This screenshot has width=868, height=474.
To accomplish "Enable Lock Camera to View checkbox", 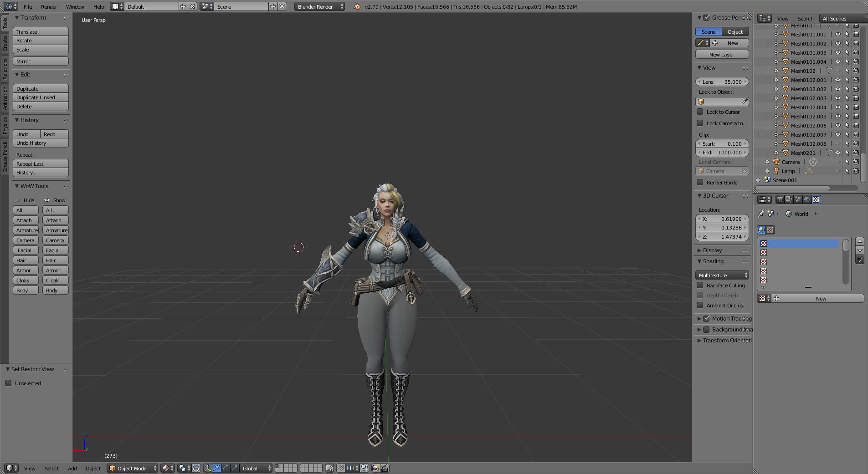I will pos(700,123).
